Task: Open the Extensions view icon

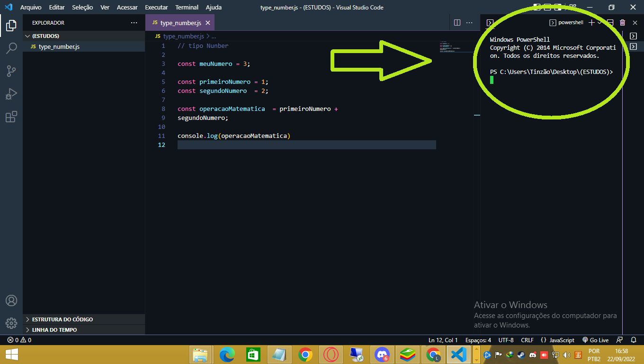Action: (11, 117)
